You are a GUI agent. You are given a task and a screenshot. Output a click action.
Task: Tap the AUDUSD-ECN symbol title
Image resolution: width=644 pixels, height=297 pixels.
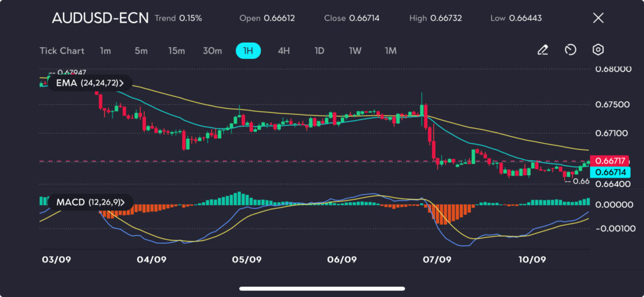coord(100,18)
